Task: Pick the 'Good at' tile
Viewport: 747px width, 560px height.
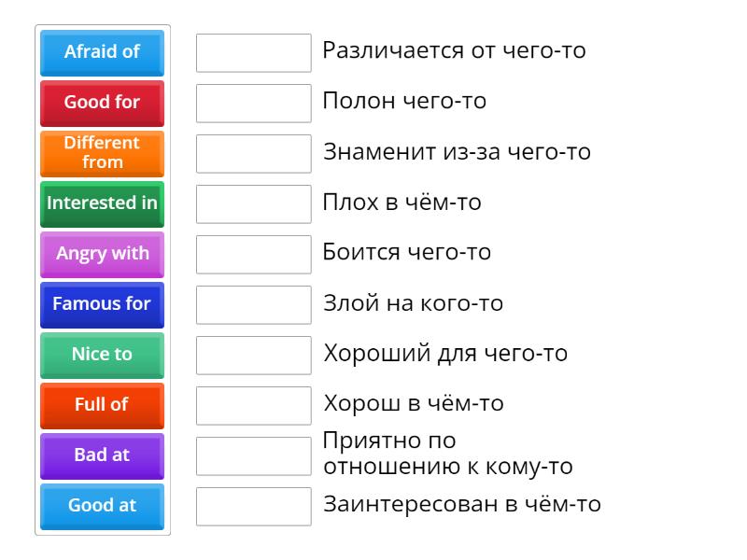Action: point(101,506)
